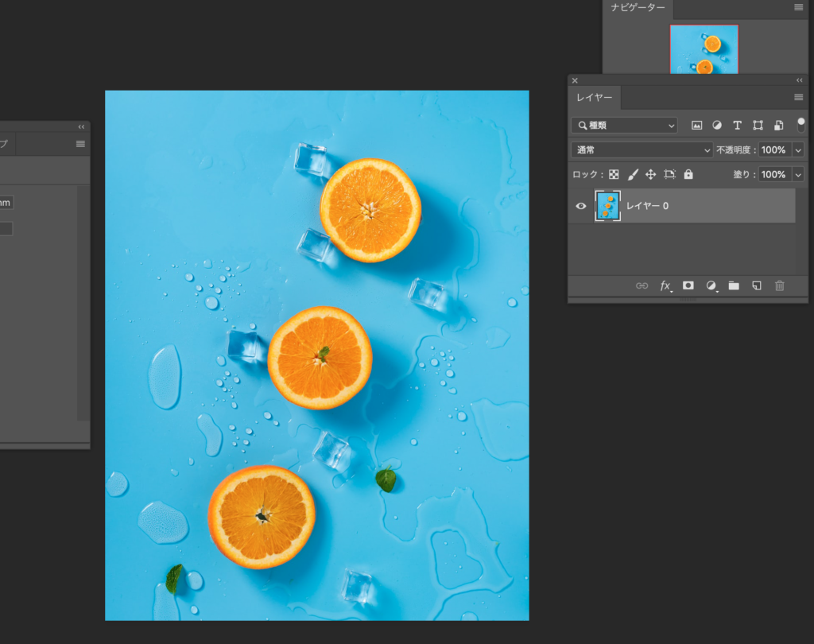Click the smart object filter icon
The image size is (814, 644).
(779, 126)
